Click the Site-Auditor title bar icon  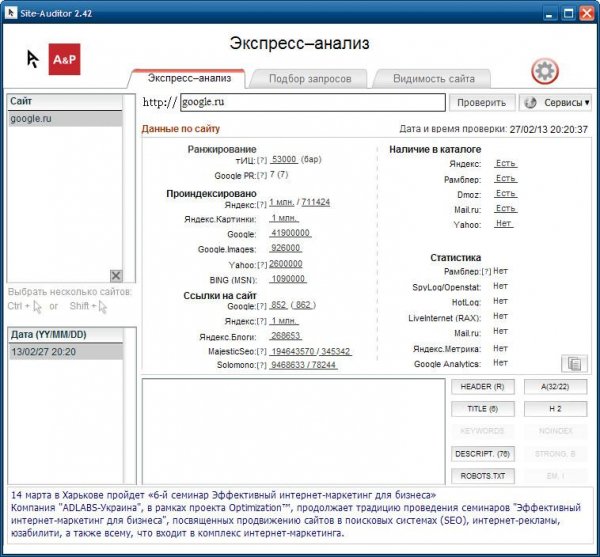11,13
